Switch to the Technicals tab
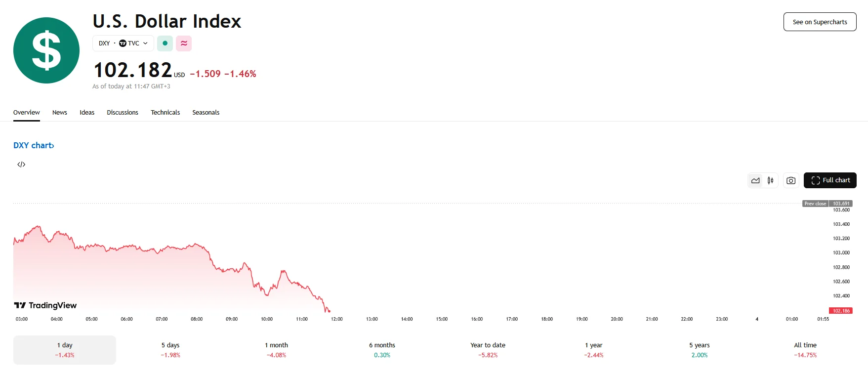868x374 pixels. [x=165, y=113]
